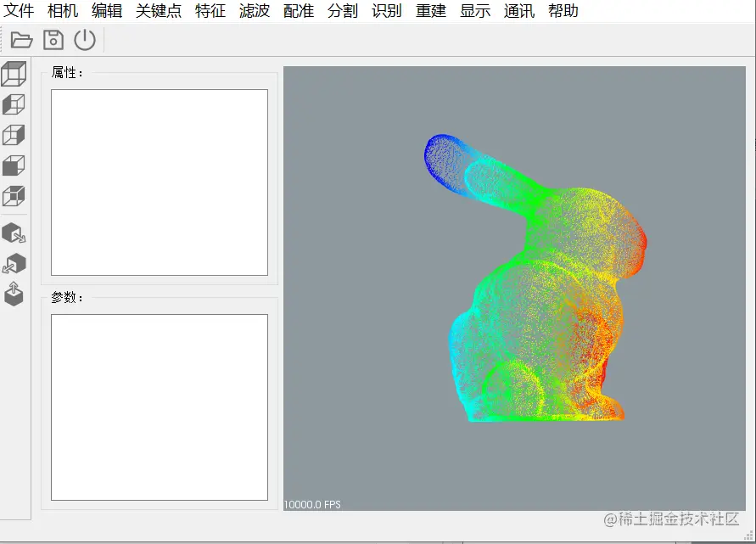Open the 显示 menu
Viewport: 756px width, 544px height.
pyautogui.click(x=475, y=11)
